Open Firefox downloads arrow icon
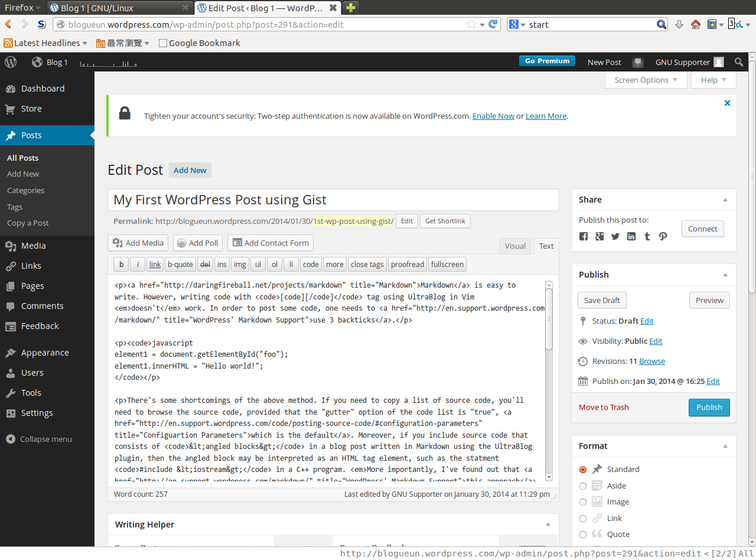The image size is (756, 560). click(x=679, y=24)
